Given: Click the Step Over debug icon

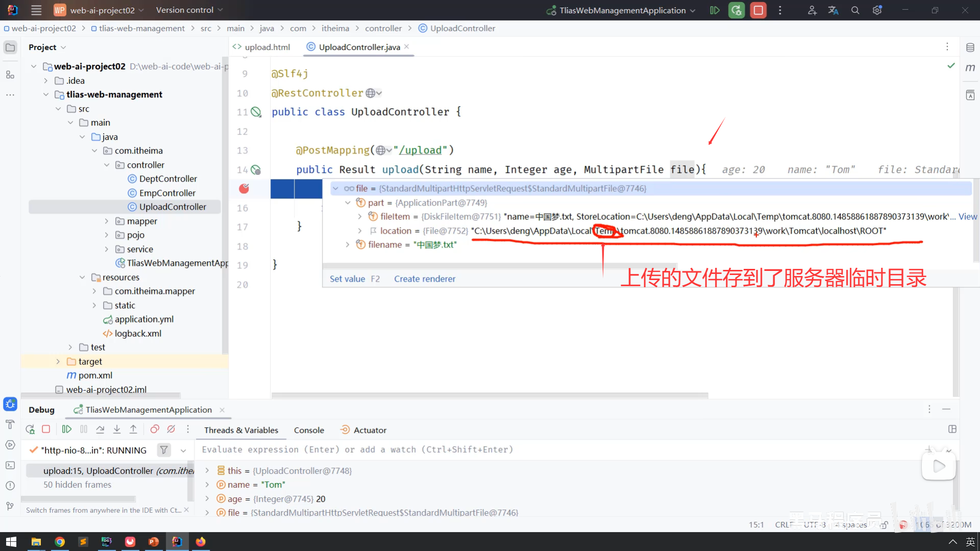Looking at the screenshot, I should pyautogui.click(x=100, y=430).
